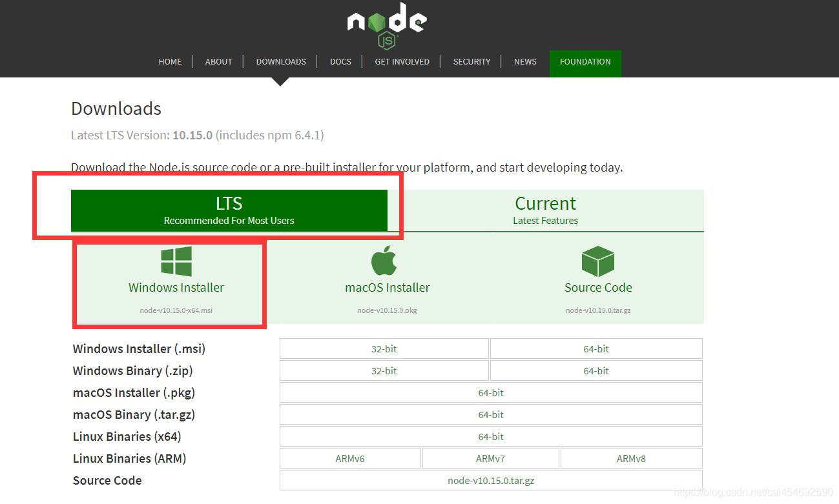Download macOS Installer (.pkg) 64-bit
The image size is (839, 504).
pos(491,392)
